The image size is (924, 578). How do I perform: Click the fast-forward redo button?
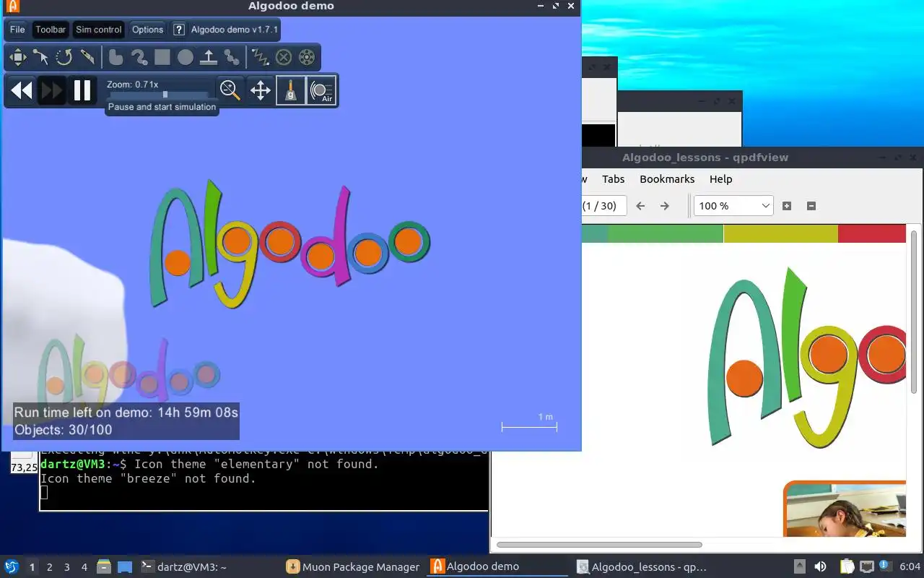tap(52, 90)
